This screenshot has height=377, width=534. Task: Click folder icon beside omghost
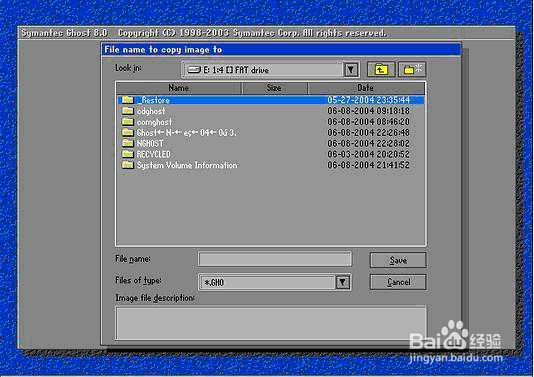128,122
